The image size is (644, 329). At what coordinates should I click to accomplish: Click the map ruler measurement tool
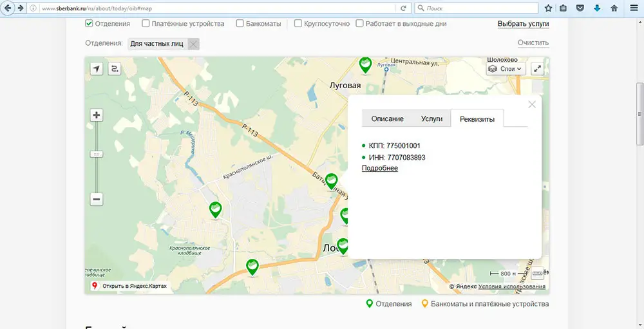[538, 273]
